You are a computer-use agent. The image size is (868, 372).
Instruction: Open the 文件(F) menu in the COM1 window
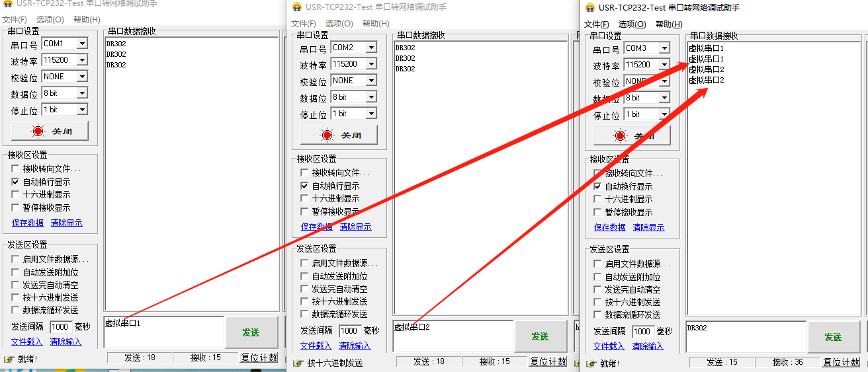pos(15,20)
